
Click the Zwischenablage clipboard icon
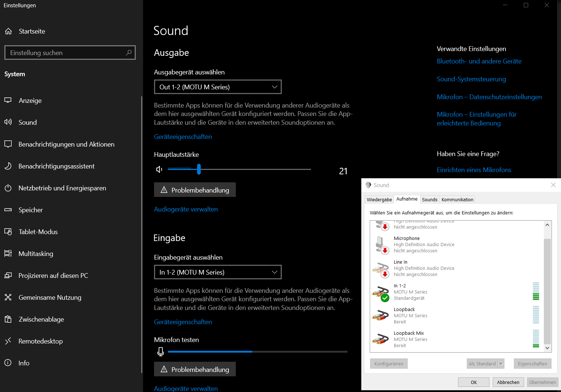[8, 319]
